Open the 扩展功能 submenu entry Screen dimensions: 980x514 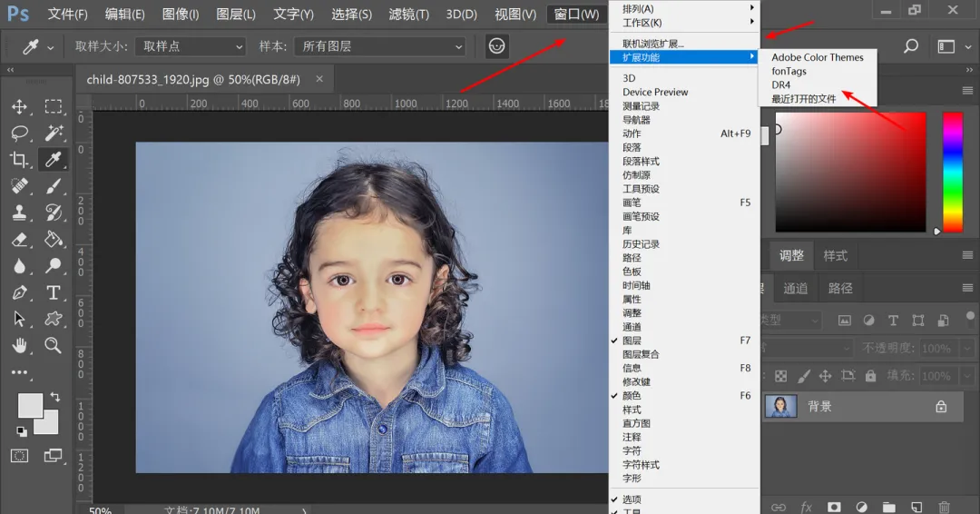(684, 57)
